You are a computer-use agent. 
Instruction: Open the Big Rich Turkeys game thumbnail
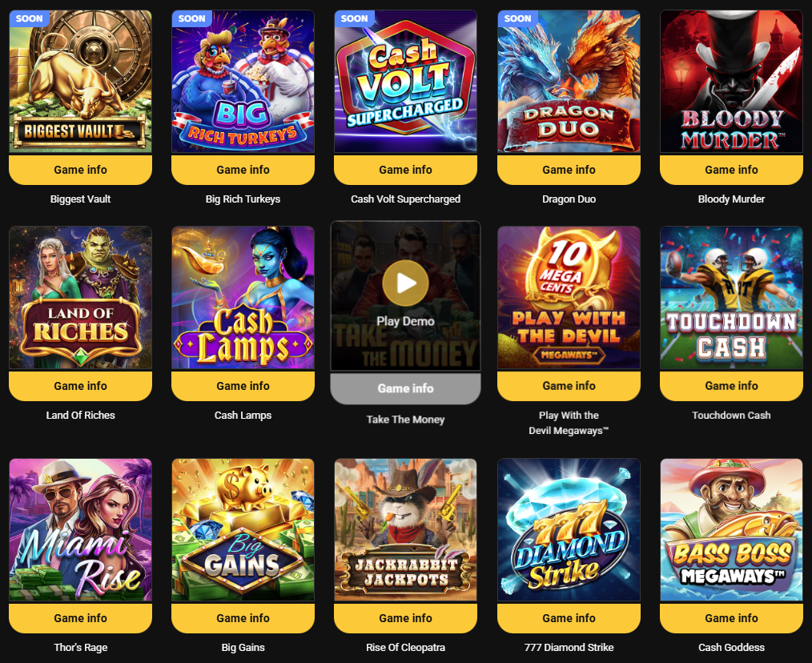point(243,82)
